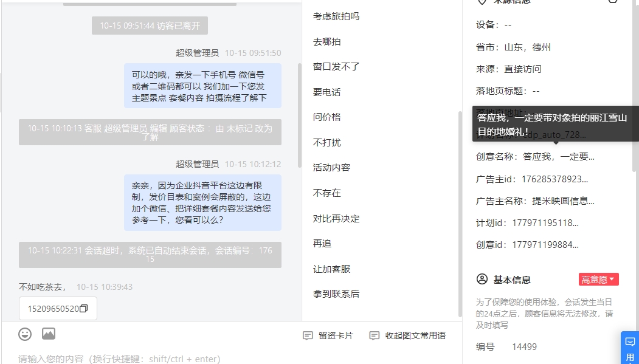Click the 计划id value
Image resolution: width=639 pixels, height=364 pixels.
(545, 223)
